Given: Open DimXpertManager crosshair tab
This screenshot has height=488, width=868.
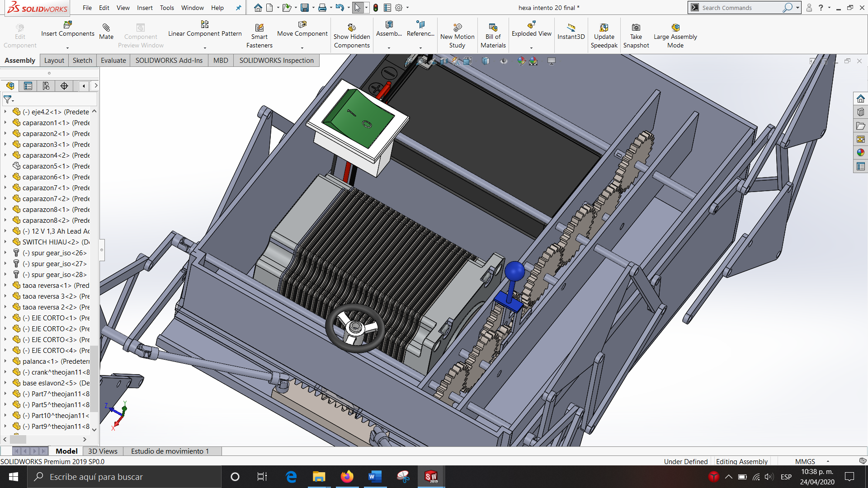Looking at the screenshot, I should [64, 86].
